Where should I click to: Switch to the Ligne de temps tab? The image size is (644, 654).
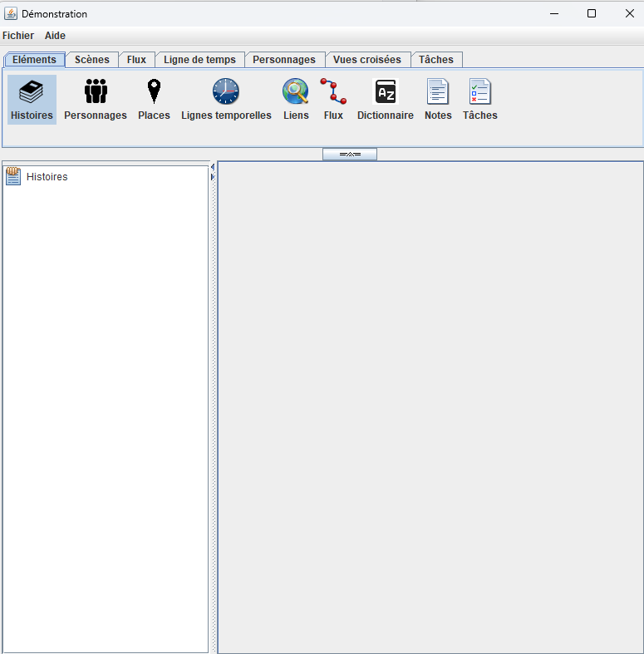[x=199, y=60]
